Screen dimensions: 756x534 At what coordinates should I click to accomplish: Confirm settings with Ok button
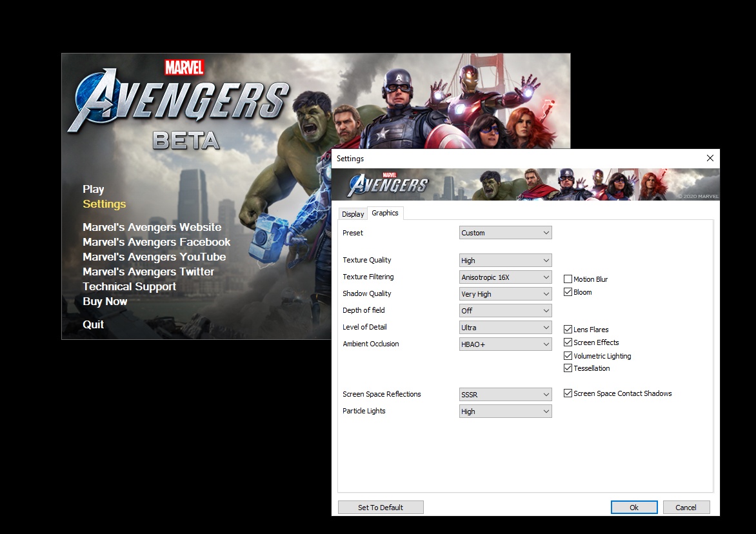633,508
